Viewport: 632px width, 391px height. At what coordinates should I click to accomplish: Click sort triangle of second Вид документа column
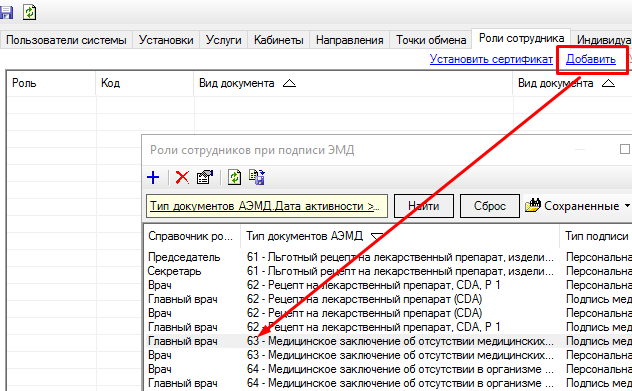tap(608, 83)
